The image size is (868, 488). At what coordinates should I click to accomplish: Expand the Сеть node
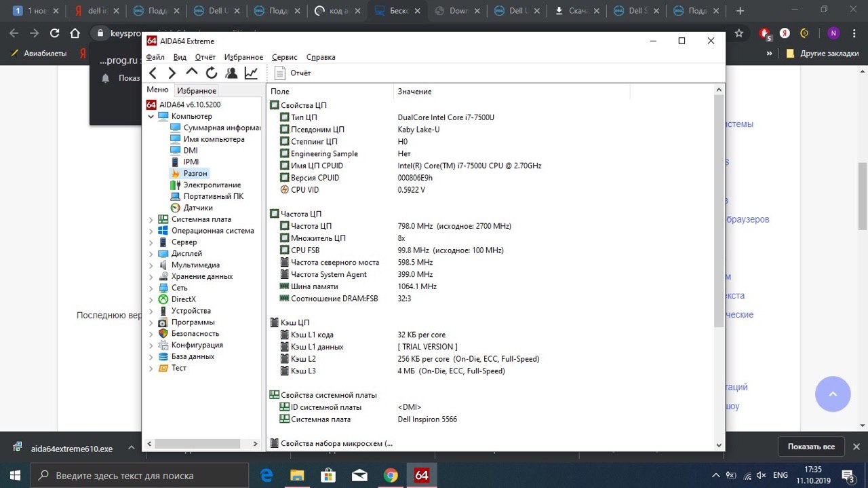coord(151,288)
